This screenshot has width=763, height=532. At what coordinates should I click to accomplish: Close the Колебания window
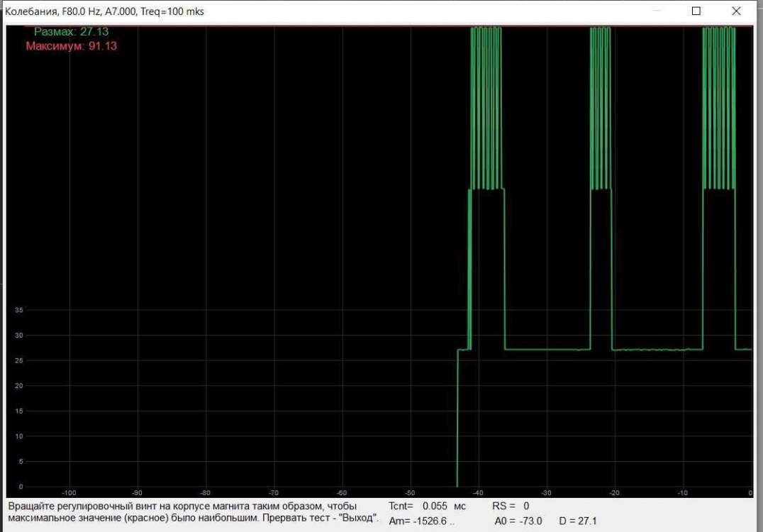736,11
